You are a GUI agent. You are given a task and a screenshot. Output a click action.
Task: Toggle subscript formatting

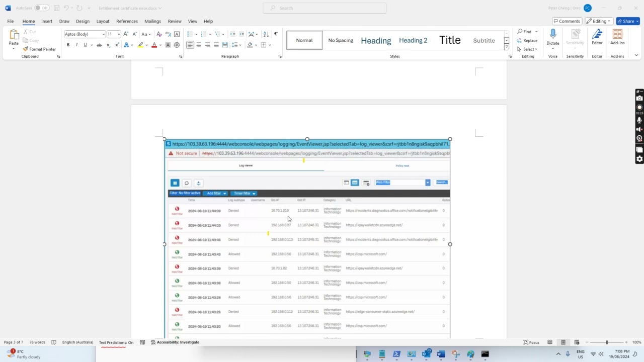click(x=108, y=45)
